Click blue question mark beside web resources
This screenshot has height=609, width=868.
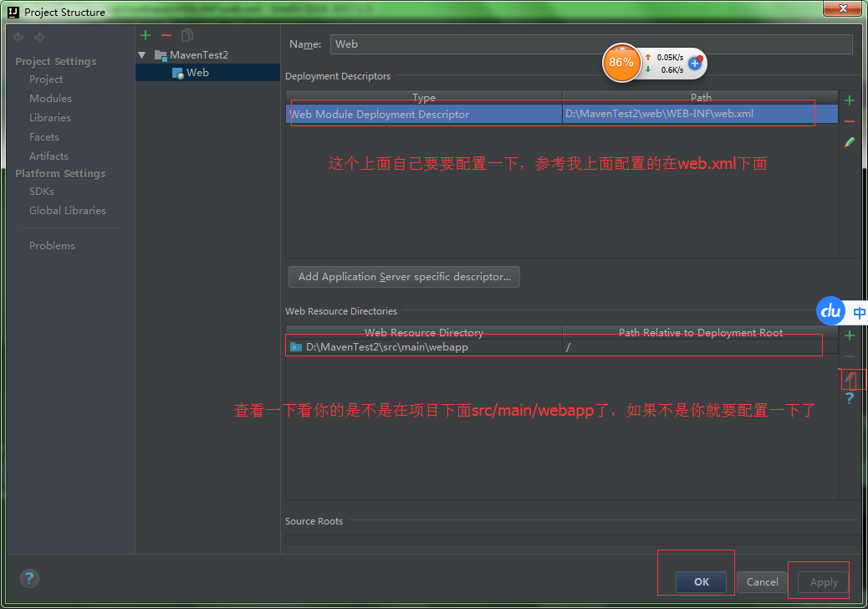coord(850,398)
